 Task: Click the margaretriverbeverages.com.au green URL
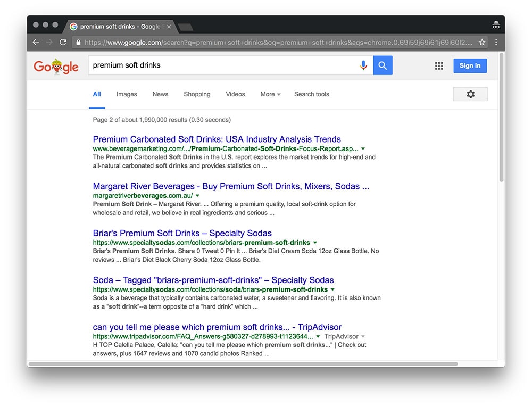click(143, 195)
